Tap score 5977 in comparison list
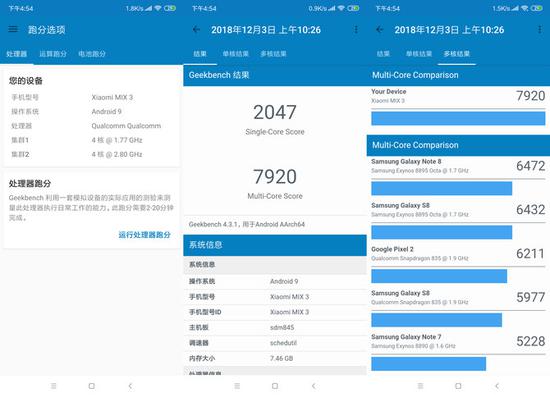This screenshot has height=397, width=550. pyautogui.click(x=530, y=297)
